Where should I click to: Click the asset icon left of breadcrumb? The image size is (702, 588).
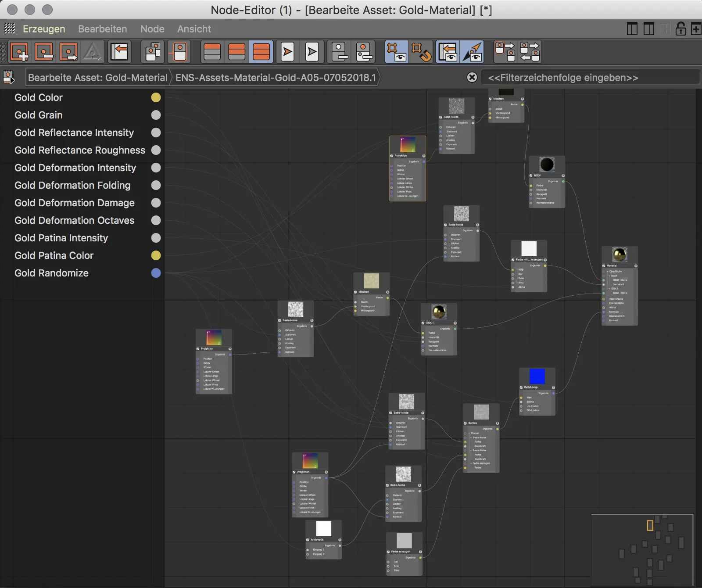point(9,77)
